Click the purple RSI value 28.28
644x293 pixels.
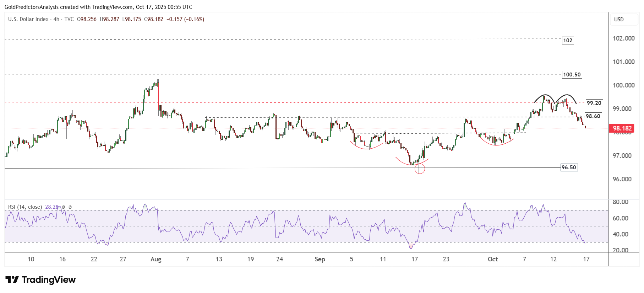(x=52, y=207)
